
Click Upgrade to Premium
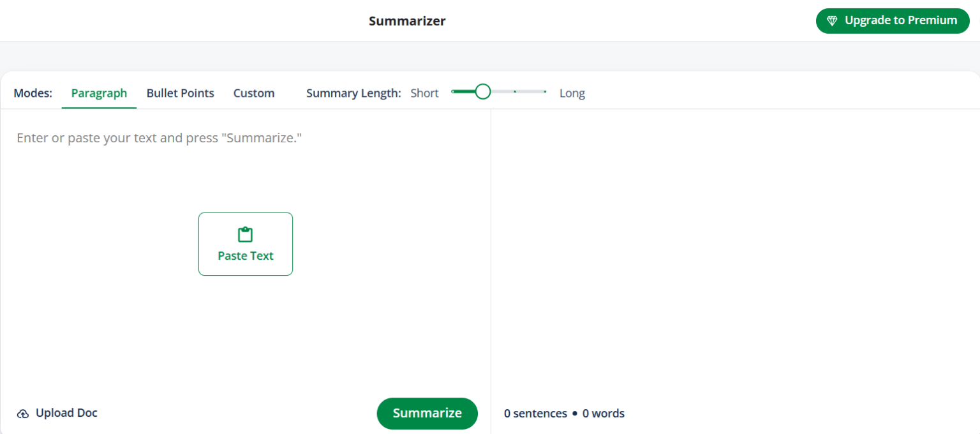click(893, 20)
